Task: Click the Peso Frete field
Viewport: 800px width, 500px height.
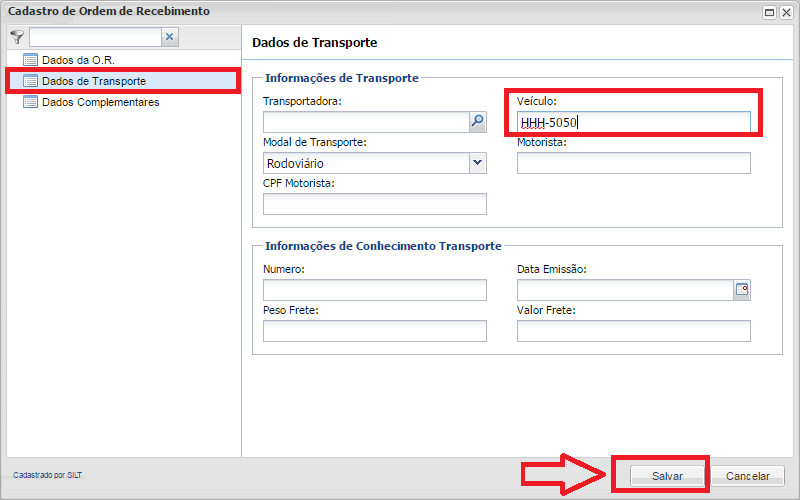Action: coord(374,331)
